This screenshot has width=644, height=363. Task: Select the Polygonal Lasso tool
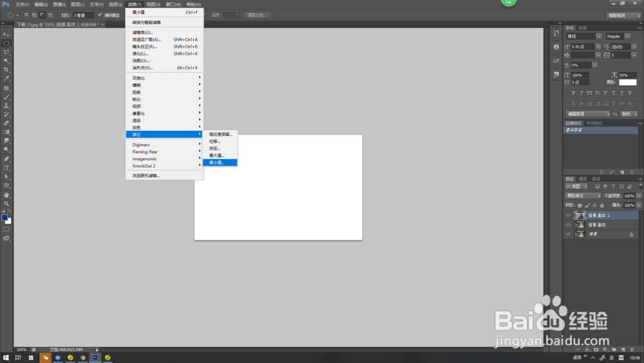tap(6, 52)
